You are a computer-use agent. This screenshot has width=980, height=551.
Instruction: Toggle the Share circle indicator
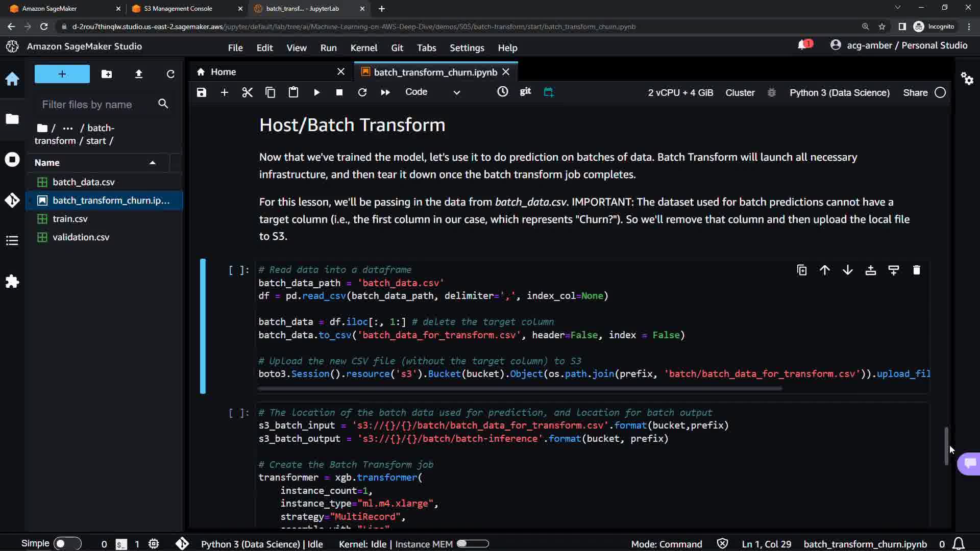[940, 92]
